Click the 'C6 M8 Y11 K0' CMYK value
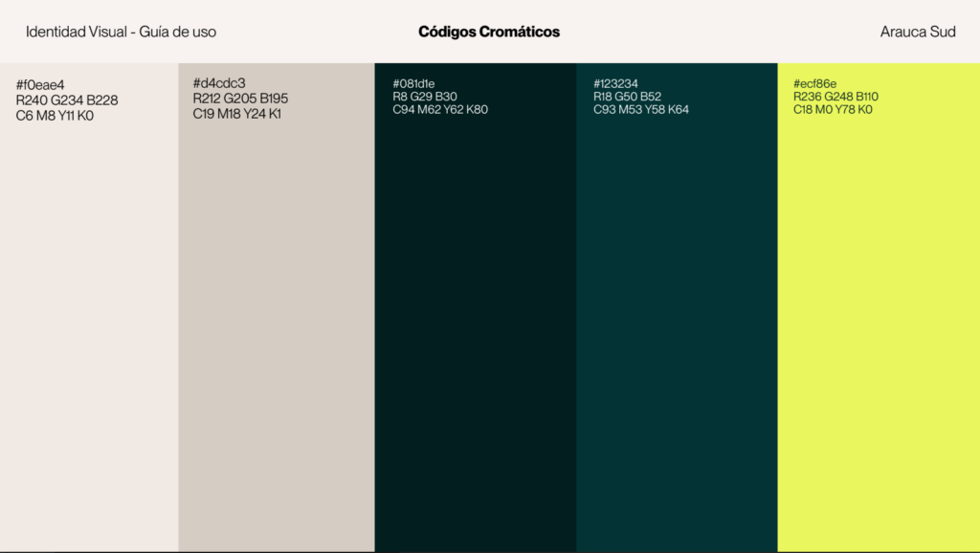 click(55, 116)
